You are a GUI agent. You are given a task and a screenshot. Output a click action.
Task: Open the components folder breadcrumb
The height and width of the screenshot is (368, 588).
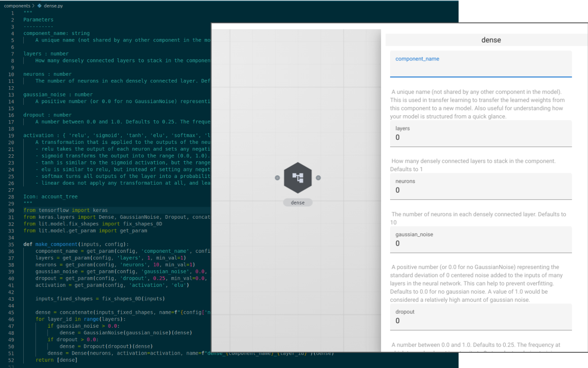17,5
